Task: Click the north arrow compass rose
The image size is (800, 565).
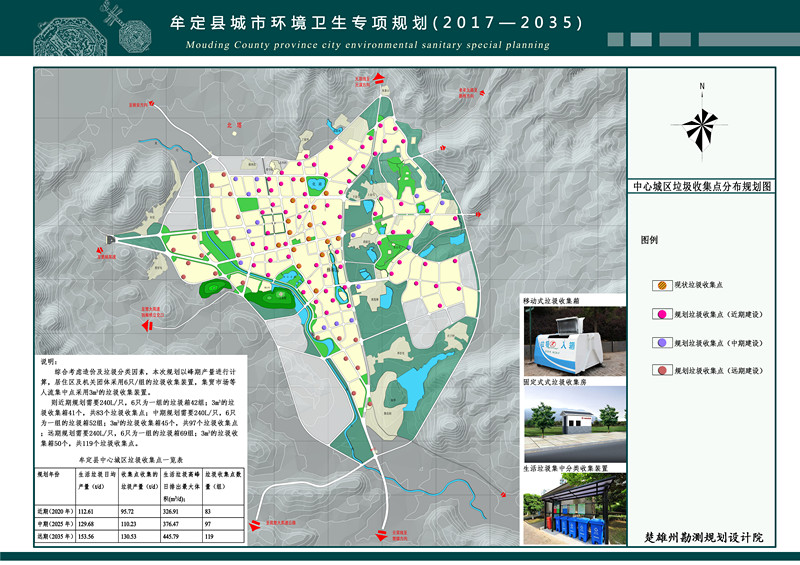Action: pos(702,124)
